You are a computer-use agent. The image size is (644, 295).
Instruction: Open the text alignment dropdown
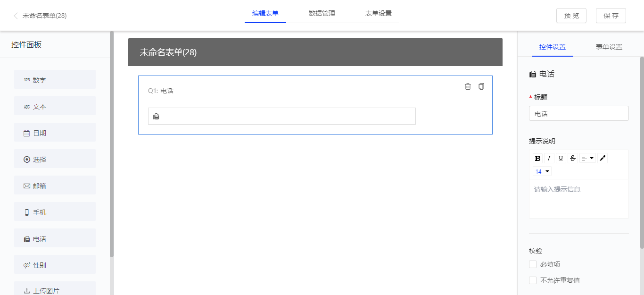point(587,159)
